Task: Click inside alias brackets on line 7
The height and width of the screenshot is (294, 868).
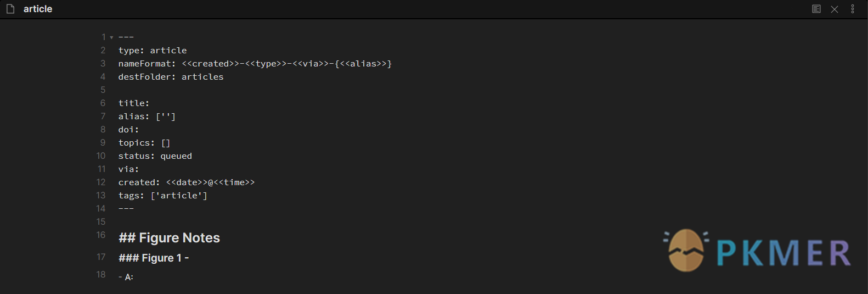Action: (x=166, y=117)
